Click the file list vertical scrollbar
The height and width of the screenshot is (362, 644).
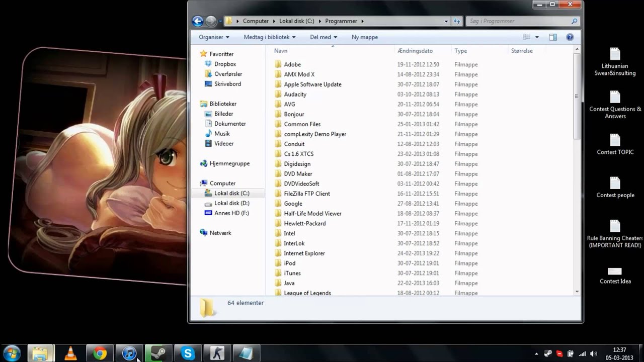[577, 96]
